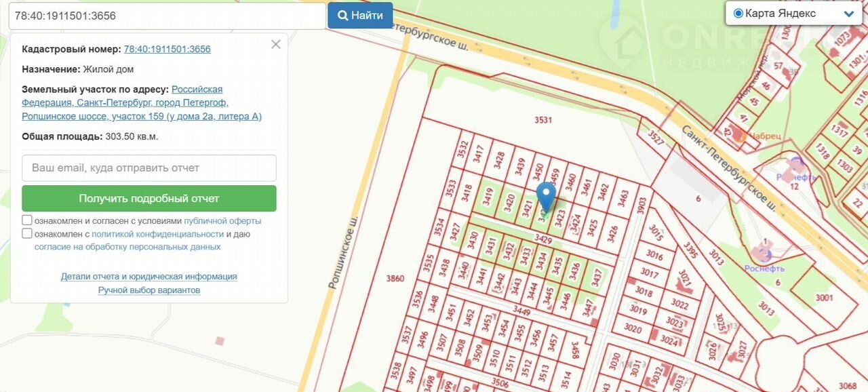The height and width of the screenshot is (392, 868).
Task: Click the cadastral number search field
Action: 167,16
